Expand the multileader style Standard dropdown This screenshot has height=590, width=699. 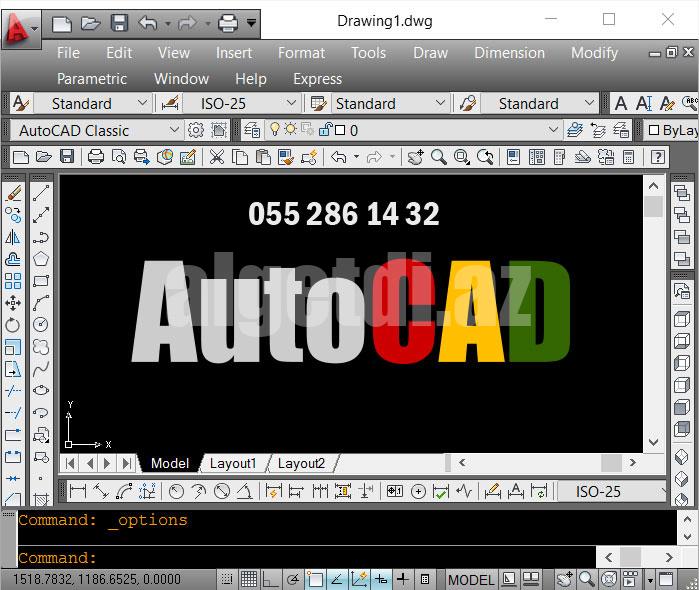[589, 103]
